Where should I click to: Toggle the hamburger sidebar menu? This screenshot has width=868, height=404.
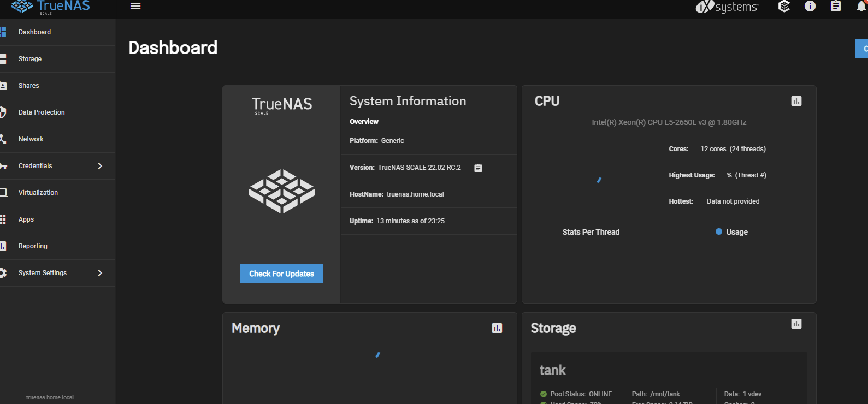[135, 6]
